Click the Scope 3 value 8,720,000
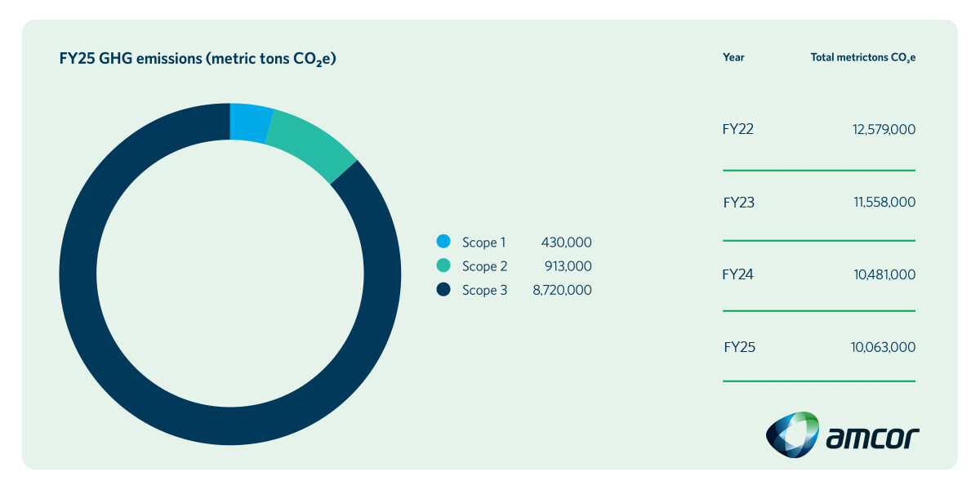980x490 pixels. tap(563, 290)
